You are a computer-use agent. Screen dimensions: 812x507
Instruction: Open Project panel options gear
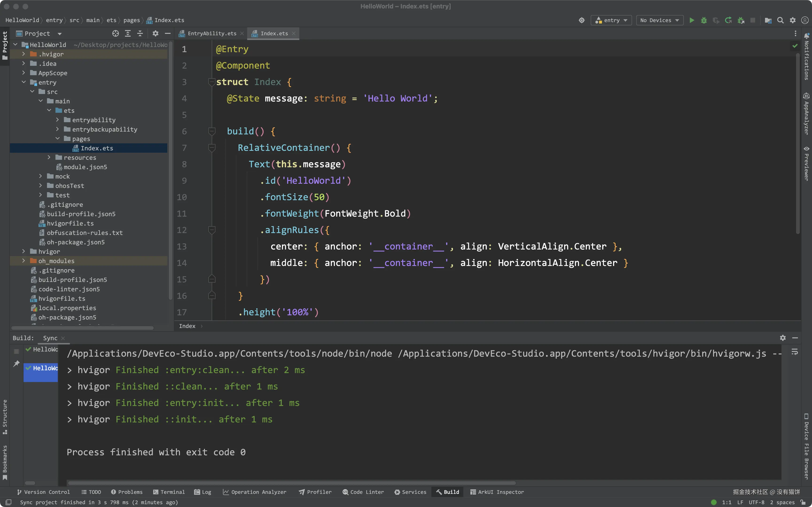tap(155, 34)
